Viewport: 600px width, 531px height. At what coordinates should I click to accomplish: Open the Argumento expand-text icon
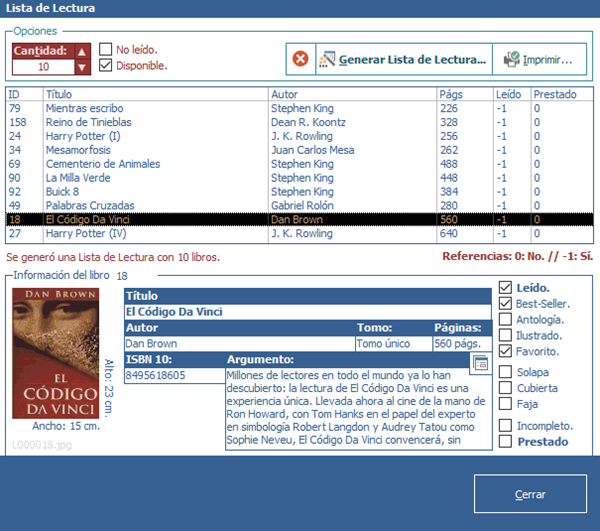point(481,363)
